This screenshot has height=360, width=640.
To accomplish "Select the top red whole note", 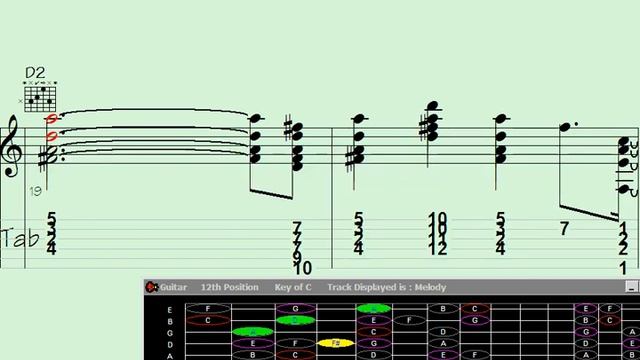I will 51,119.
